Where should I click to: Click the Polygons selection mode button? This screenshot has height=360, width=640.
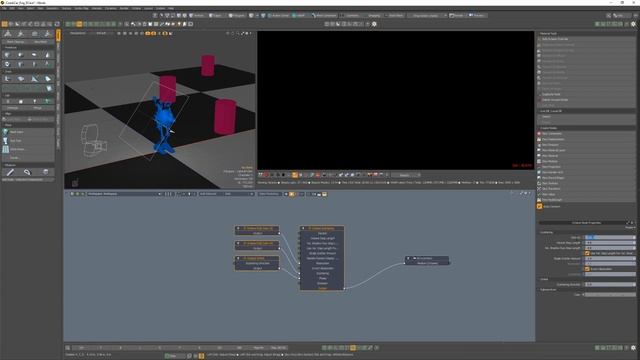click(236, 16)
